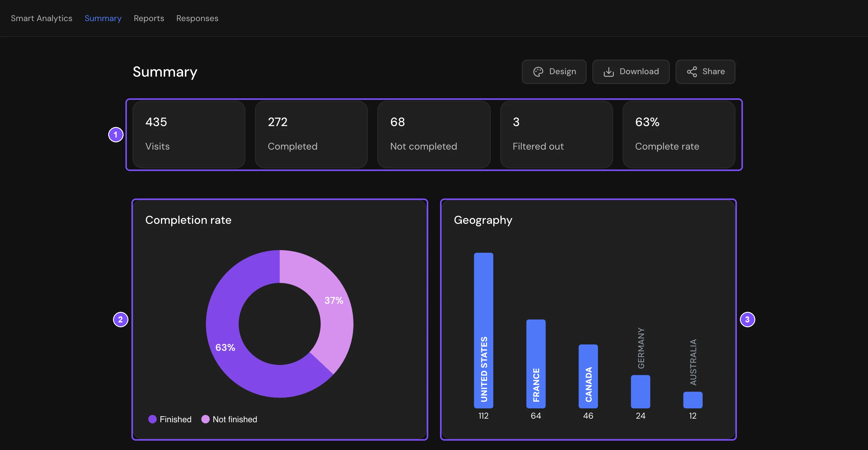Click the palette icon on the Design button
The image size is (868, 450).
538,72
